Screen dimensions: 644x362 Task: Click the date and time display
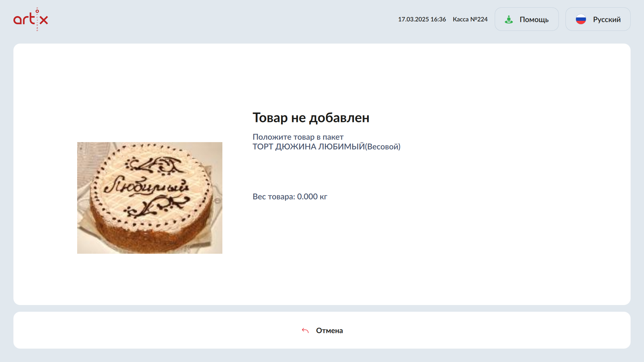pos(422,19)
